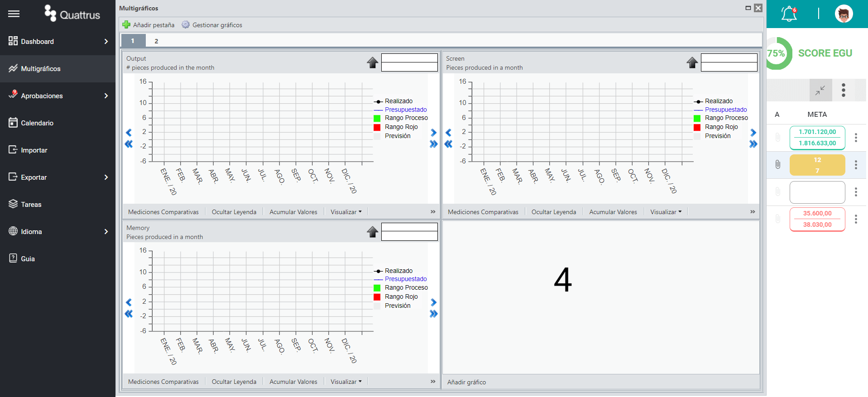Screen dimensions: 868x397
Task: Open options dots for 1.701.120,00 row
Action: (x=856, y=138)
